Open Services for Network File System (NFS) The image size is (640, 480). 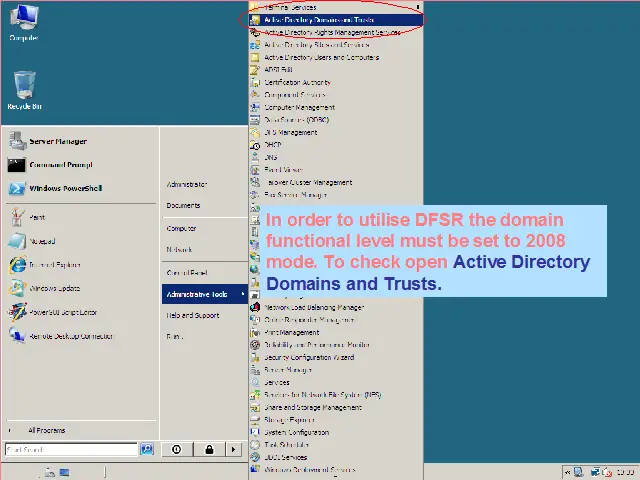pyautogui.click(x=336, y=395)
